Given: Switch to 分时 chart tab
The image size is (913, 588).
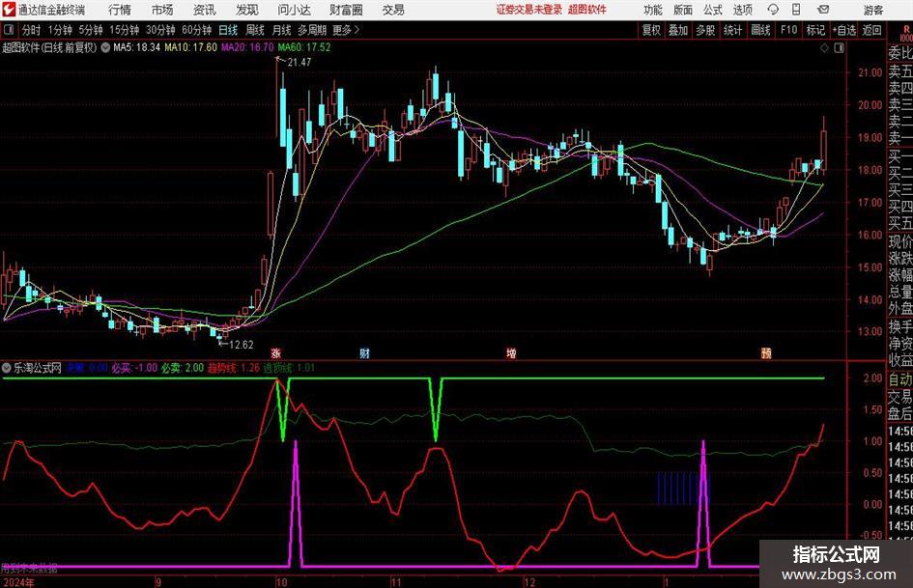Looking at the screenshot, I should tap(32, 30).
